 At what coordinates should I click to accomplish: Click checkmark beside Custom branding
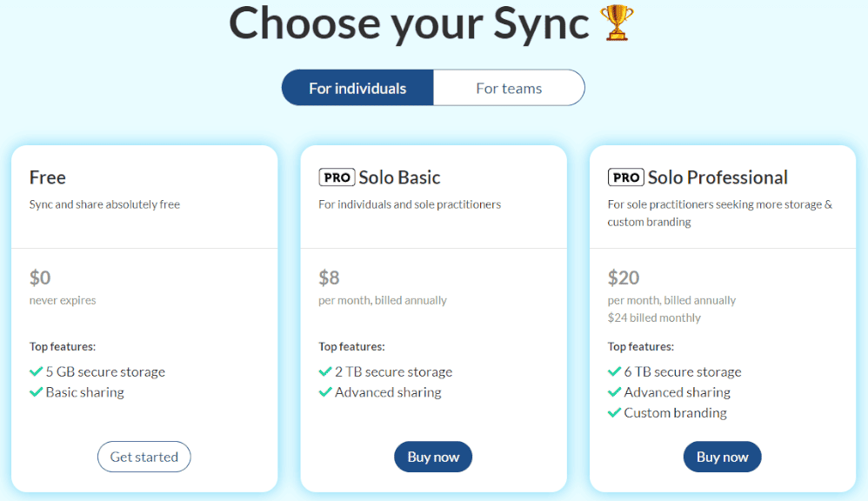click(x=615, y=413)
